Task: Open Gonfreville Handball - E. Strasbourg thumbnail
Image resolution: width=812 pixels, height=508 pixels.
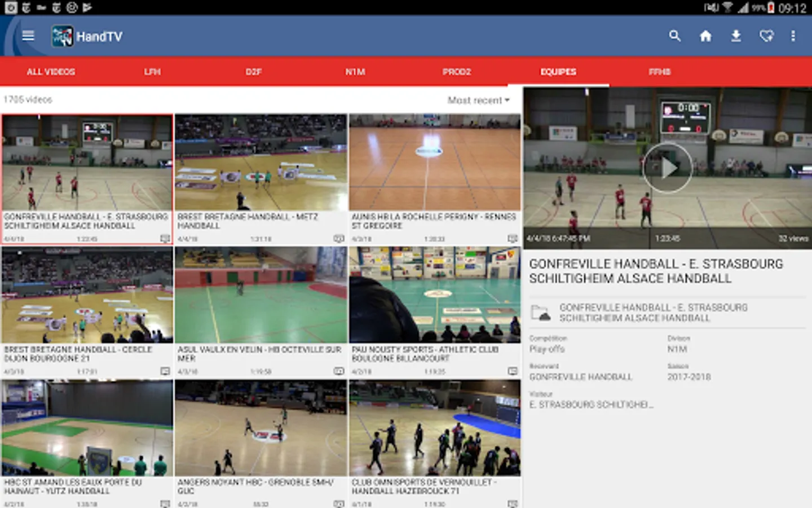Action: (87, 163)
